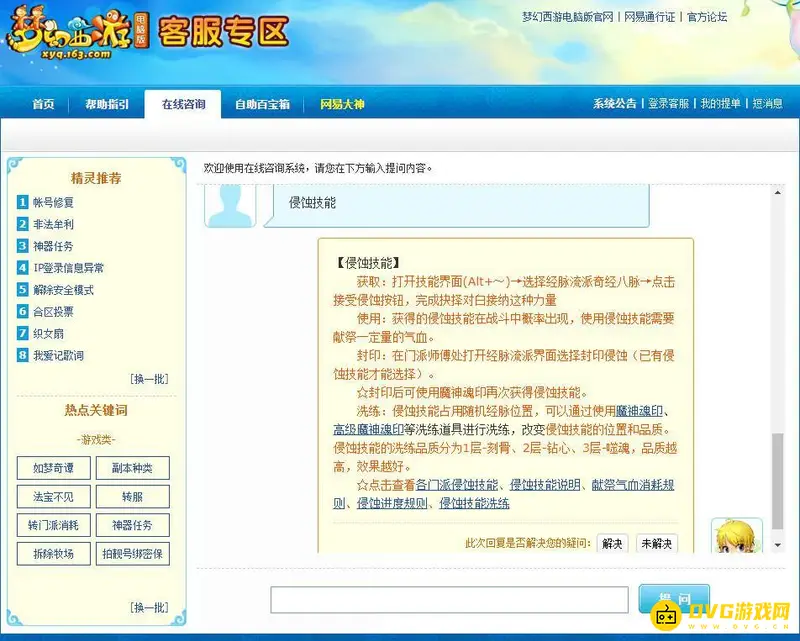Open 侵蚀进度规则 link
The image size is (800, 641).
pyautogui.click(x=392, y=504)
